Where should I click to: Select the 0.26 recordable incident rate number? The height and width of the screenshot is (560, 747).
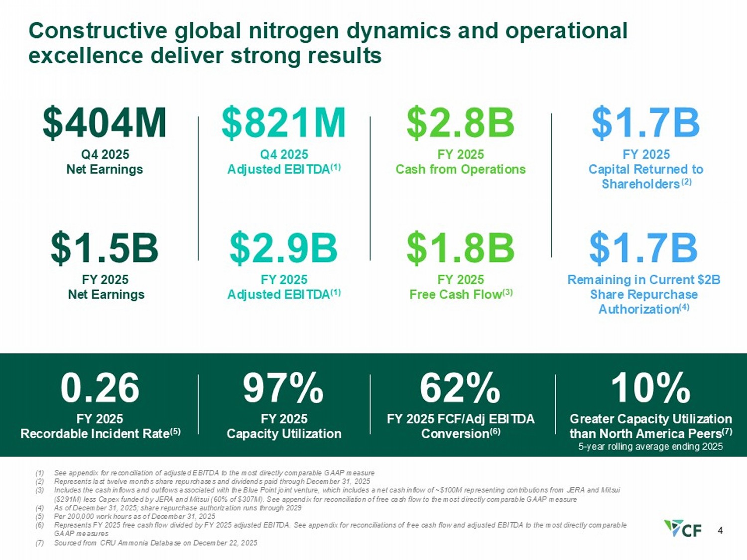(x=100, y=388)
